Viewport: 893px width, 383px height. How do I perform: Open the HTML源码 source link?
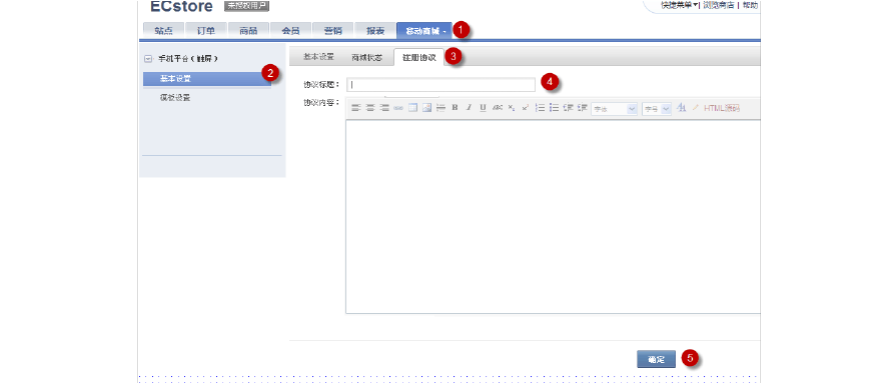tap(722, 108)
